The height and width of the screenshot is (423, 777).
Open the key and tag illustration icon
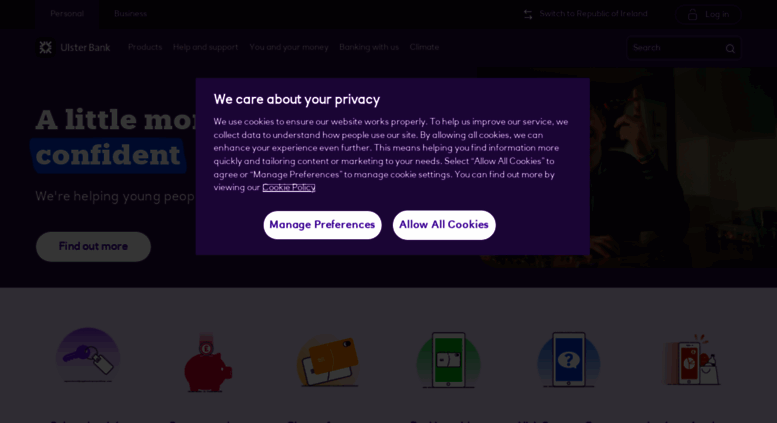click(x=88, y=356)
